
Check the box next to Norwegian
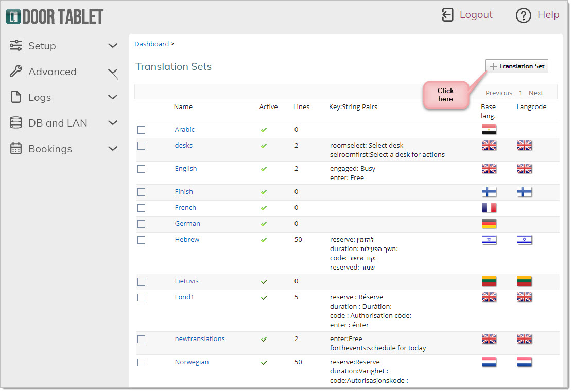point(142,363)
